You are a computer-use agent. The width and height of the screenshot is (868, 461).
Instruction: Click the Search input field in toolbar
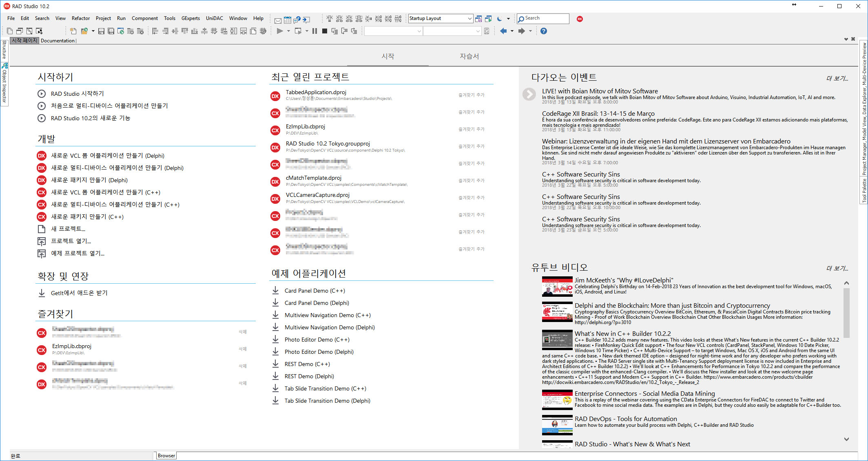(x=543, y=18)
